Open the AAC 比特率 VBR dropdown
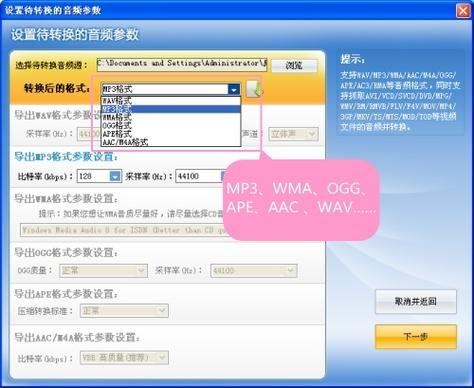 pyautogui.click(x=162, y=358)
